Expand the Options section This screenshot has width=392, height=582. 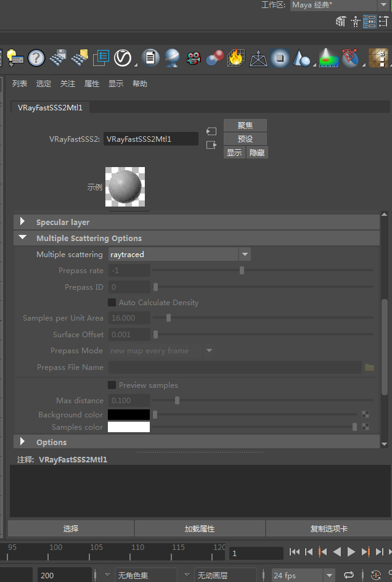(x=197, y=442)
